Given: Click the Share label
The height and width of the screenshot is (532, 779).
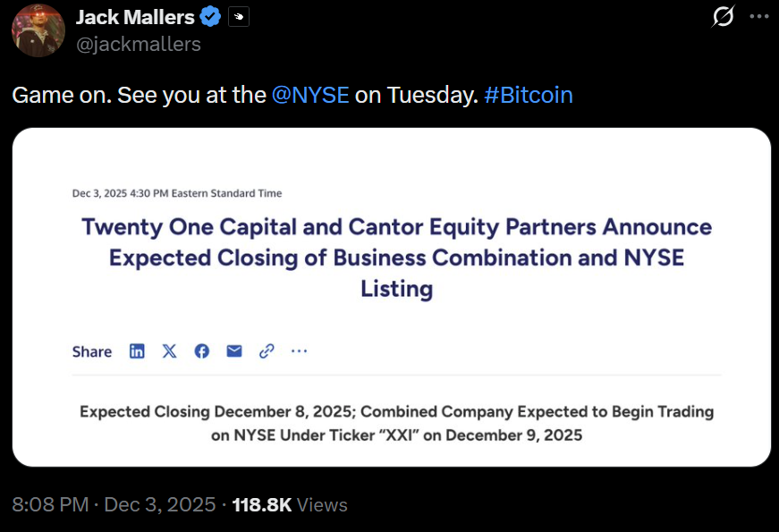Looking at the screenshot, I should click(91, 351).
